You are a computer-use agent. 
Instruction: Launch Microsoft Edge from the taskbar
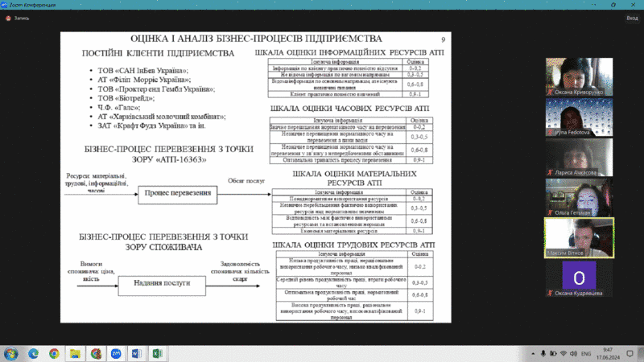click(x=33, y=353)
